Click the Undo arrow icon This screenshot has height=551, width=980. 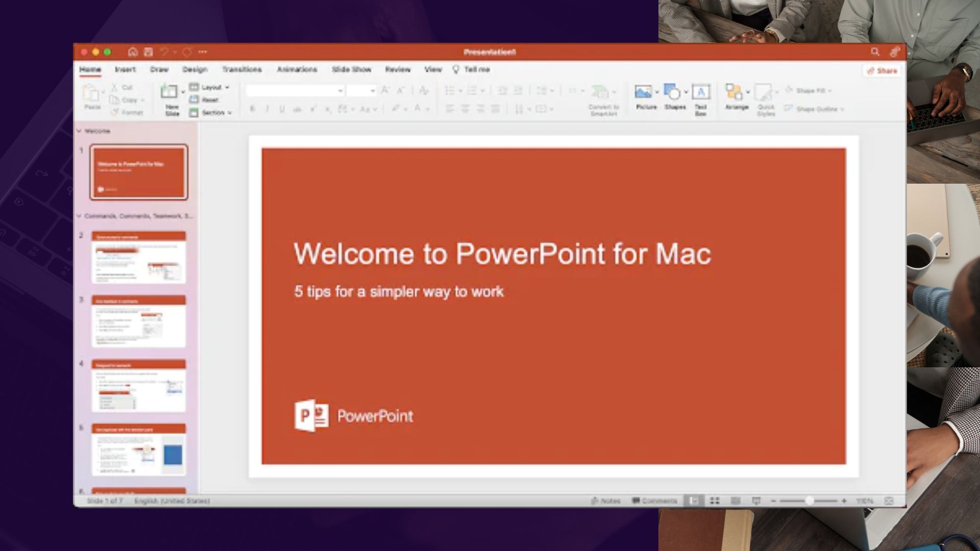point(164,52)
